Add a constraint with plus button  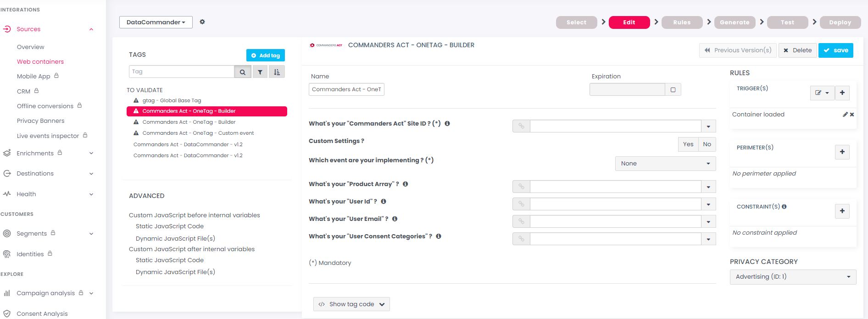842,211
